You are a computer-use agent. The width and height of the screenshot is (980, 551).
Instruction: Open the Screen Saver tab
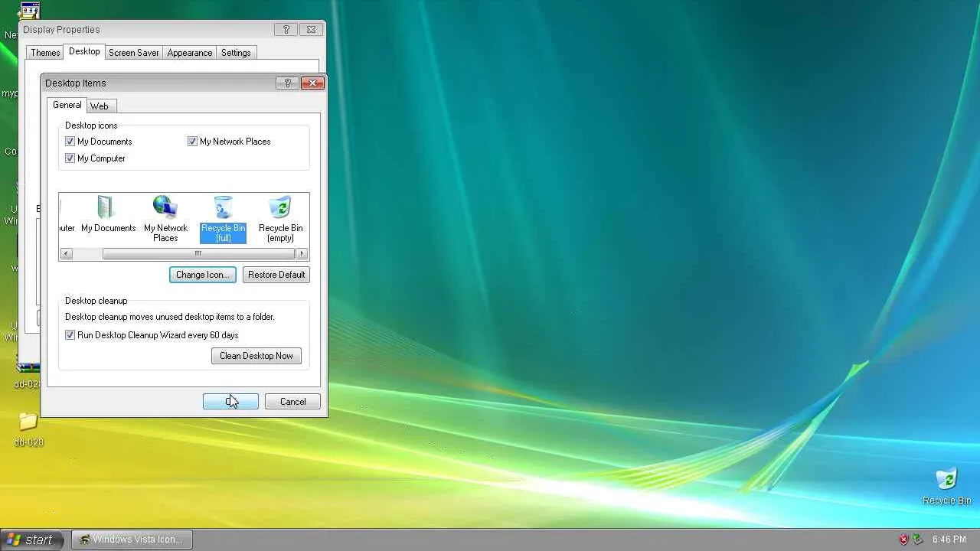click(x=134, y=53)
